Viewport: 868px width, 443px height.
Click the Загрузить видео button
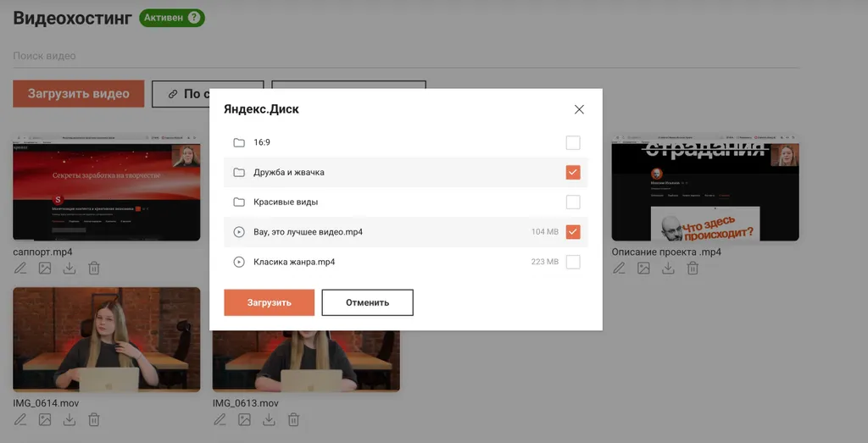coord(79,94)
